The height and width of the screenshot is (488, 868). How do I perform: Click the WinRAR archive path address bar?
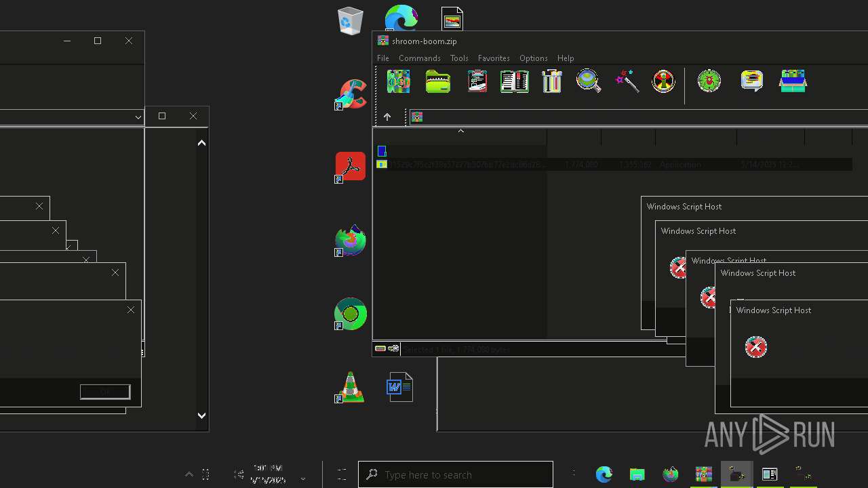point(639,117)
